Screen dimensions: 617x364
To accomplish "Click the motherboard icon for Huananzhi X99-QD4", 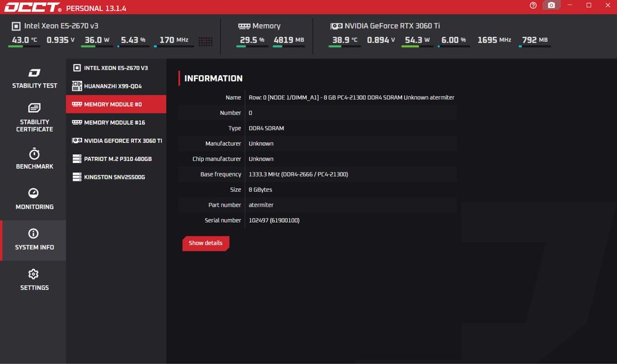I will click(77, 86).
